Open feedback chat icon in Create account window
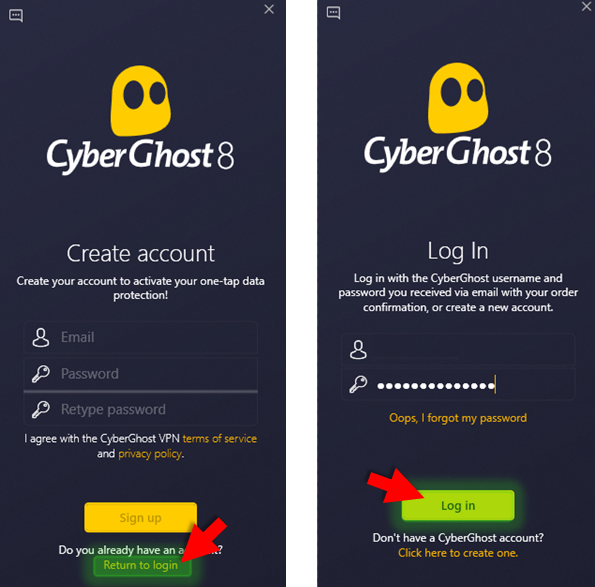Image resolution: width=595 pixels, height=587 pixels. pyautogui.click(x=16, y=16)
